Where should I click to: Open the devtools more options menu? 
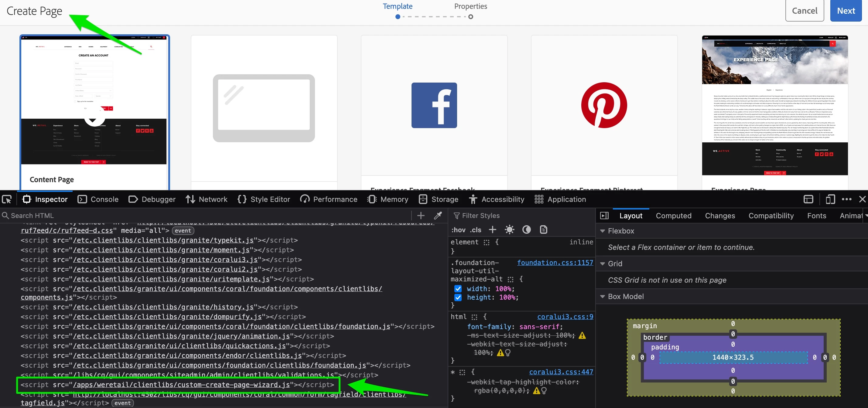click(x=846, y=199)
